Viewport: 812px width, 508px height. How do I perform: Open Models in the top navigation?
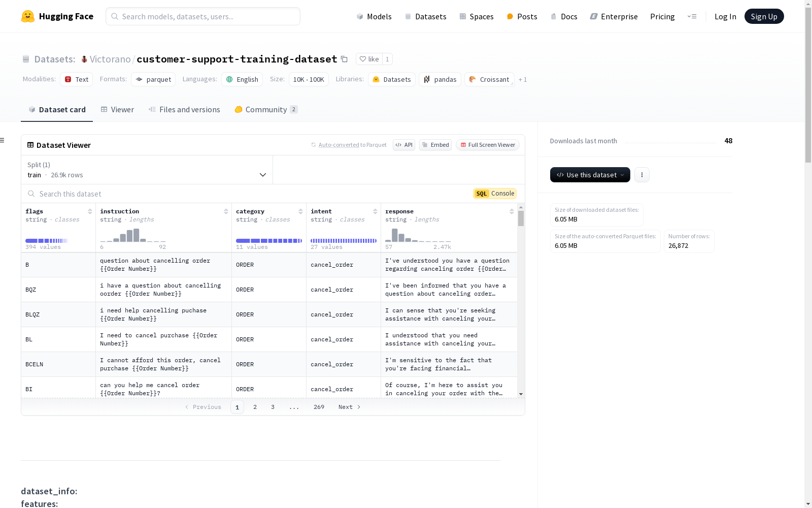[374, 16]
